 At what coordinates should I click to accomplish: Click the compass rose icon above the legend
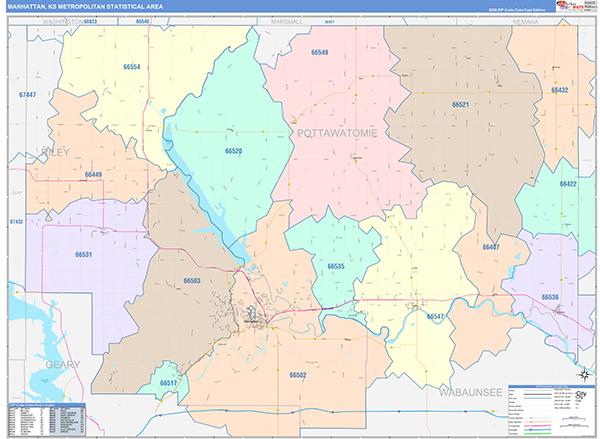click(x=585, y=374)
